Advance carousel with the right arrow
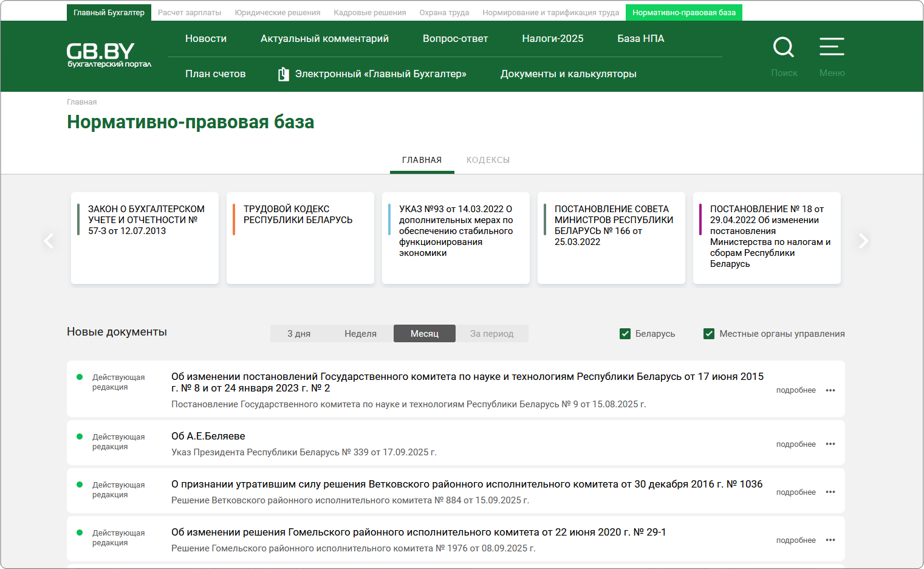924x569 pixels. pyautogui.click(x=863, y=241)
